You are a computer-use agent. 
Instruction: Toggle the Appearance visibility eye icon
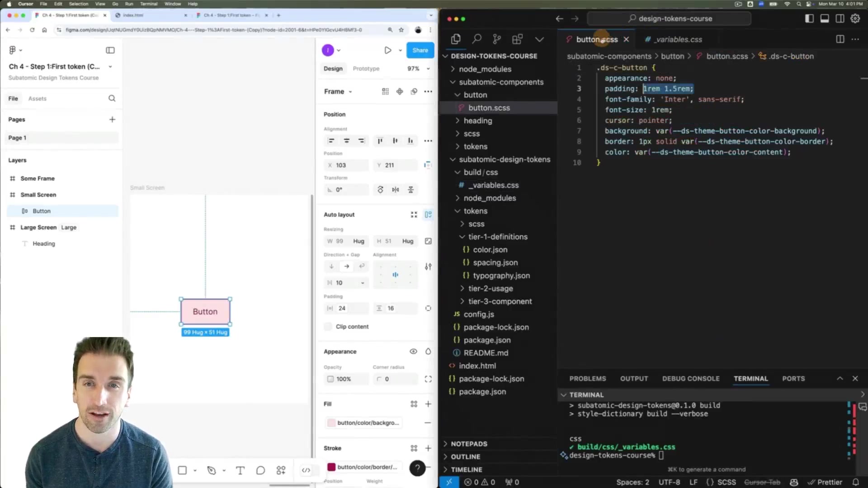click(413, 352)
